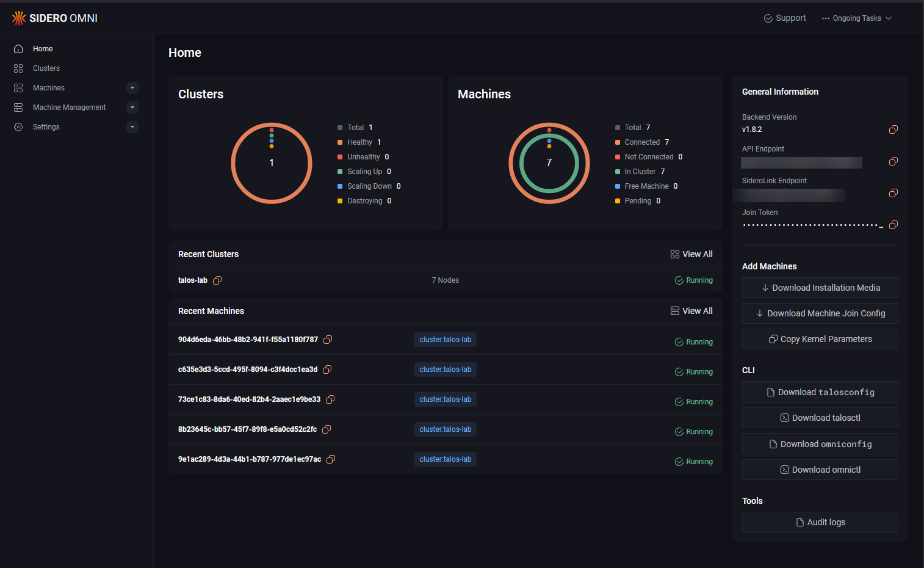Click Running status of talos-lab cluster
This screenshot has width=924, height=568.
[694, 280]
